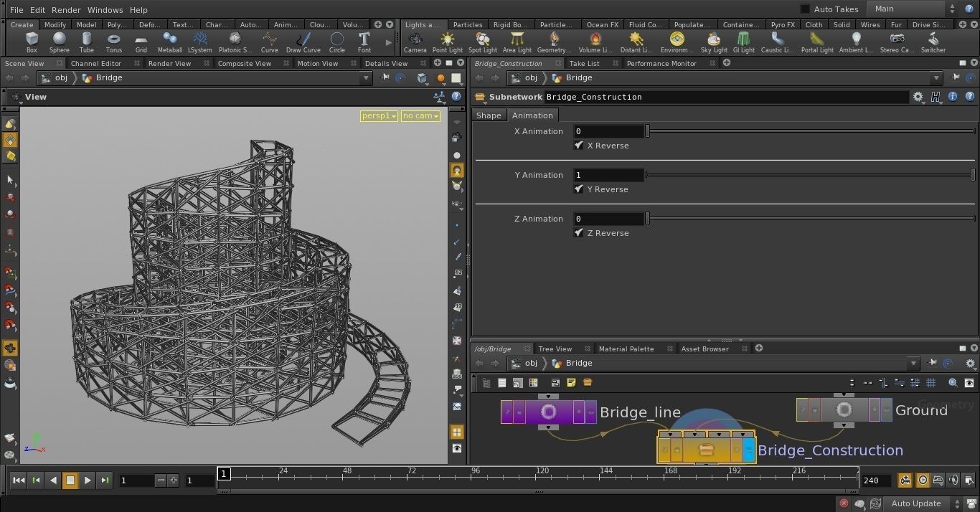The image size is (980, 512).
Task: Select the Curve tool
Action: pyautogui.click(x=270, y=42)
